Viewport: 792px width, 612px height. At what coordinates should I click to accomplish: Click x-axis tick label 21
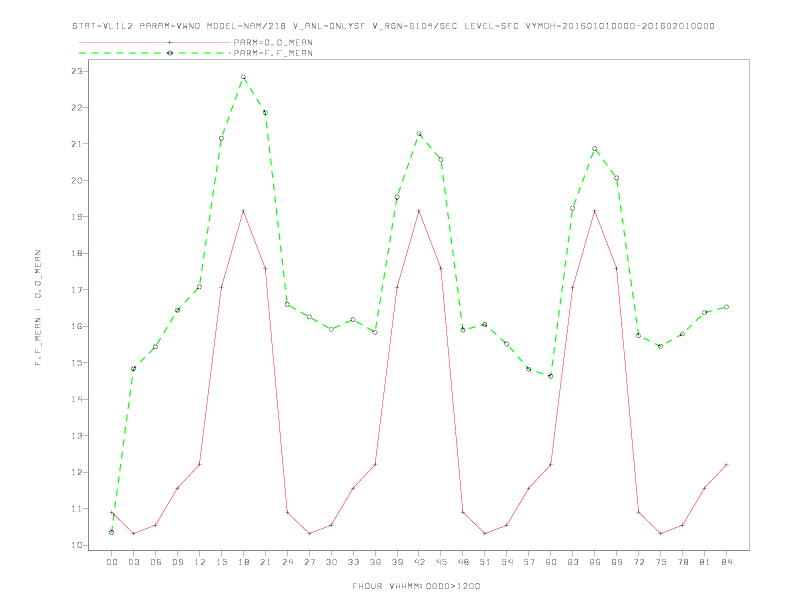[x=265, y=562]
